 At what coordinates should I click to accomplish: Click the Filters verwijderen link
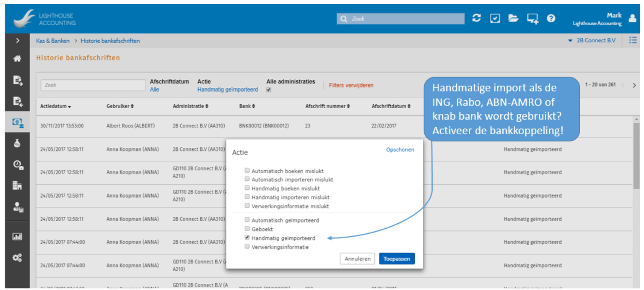tap(351, 86)
